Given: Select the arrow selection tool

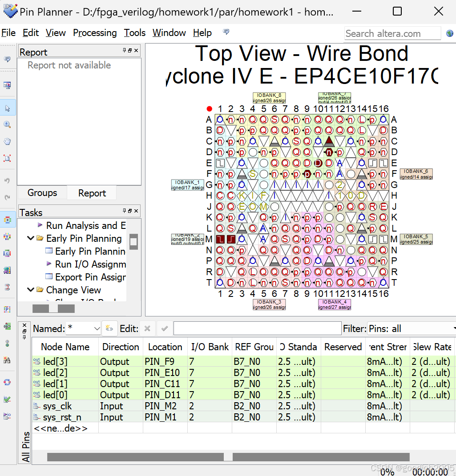Looking at the screenshot, I should pos(8,108).
